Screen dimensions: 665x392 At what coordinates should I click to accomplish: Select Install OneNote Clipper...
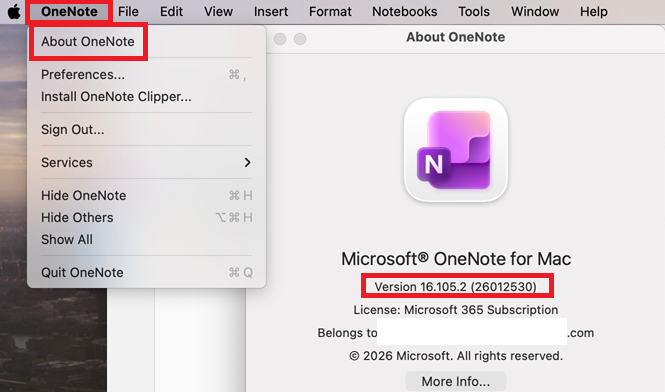[146, 97]
